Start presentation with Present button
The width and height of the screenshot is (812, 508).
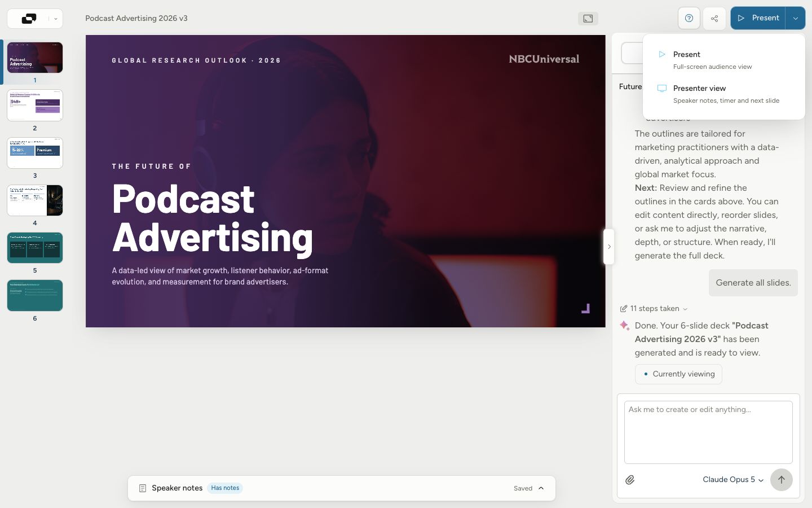[x=758, y=18]
